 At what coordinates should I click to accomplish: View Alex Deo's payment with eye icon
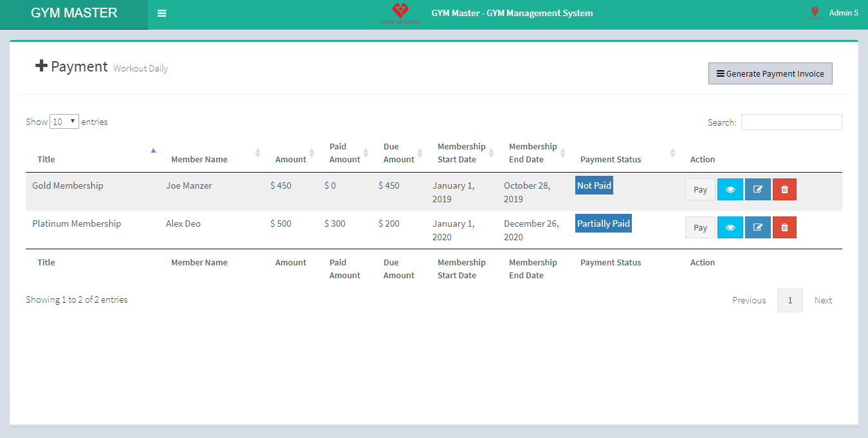730,227
